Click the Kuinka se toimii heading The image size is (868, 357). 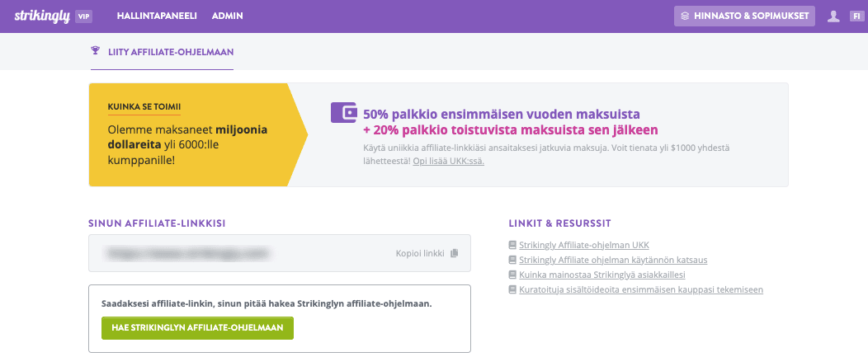tap(144, 107)
